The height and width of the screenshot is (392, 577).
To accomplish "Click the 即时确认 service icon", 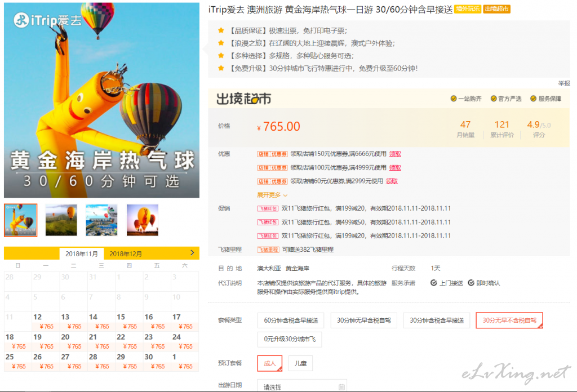I will pos(471,283).
